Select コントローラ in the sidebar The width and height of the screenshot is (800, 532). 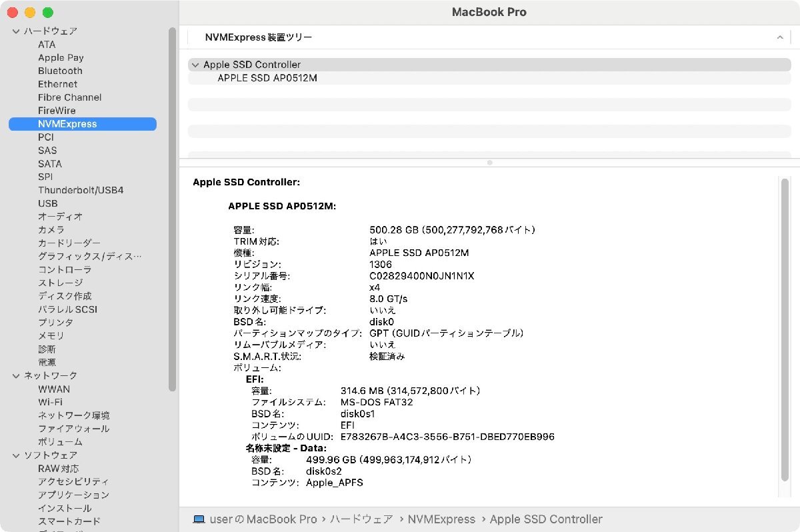[x=65, y=269]
